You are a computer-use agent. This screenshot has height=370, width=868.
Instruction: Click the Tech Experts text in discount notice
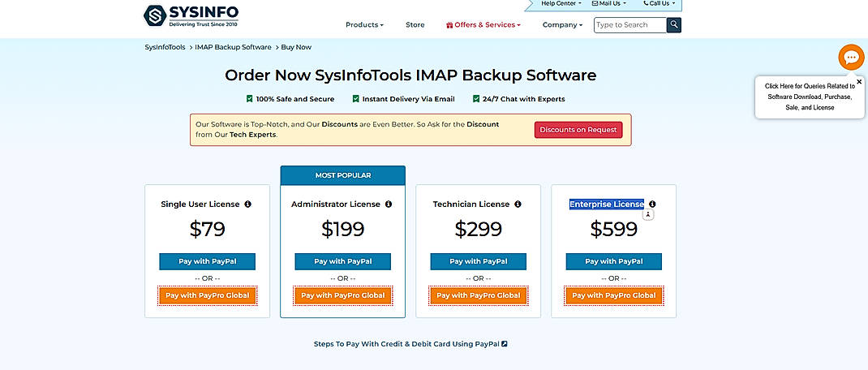coord(252,135)
